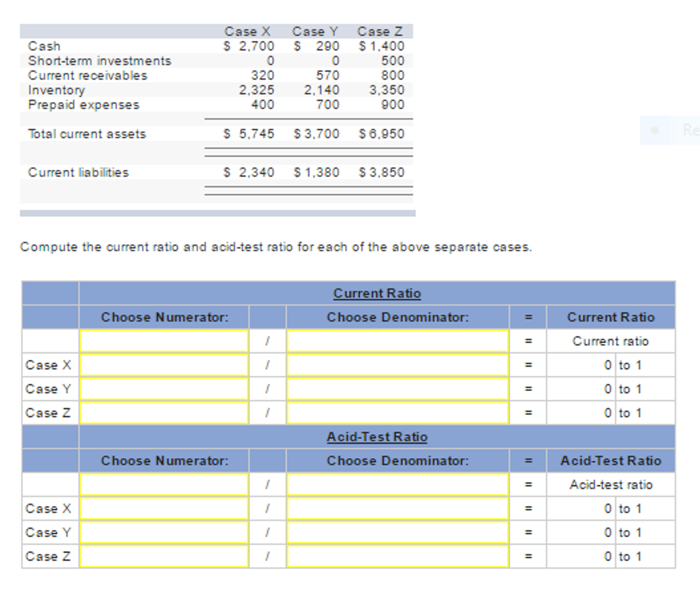Open Current Ratio formula denominator dropdown
The width and height of the screenshot is (700, 602).
(x=398, y=341)
